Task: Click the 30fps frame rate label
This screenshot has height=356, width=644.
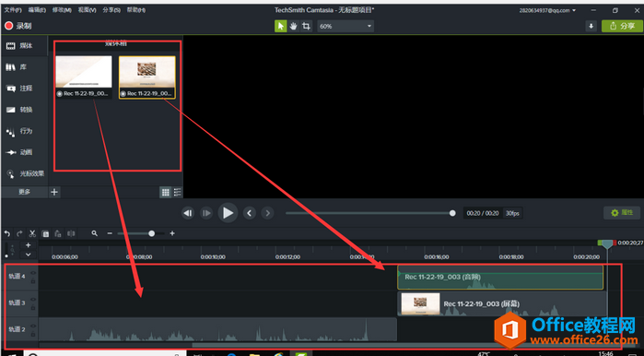Action: 512,213
